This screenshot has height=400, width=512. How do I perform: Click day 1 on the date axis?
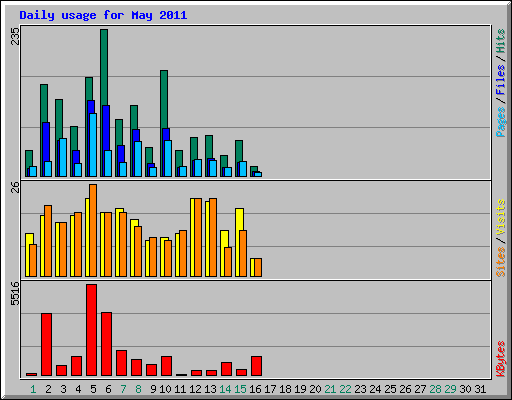pos(33,389)
